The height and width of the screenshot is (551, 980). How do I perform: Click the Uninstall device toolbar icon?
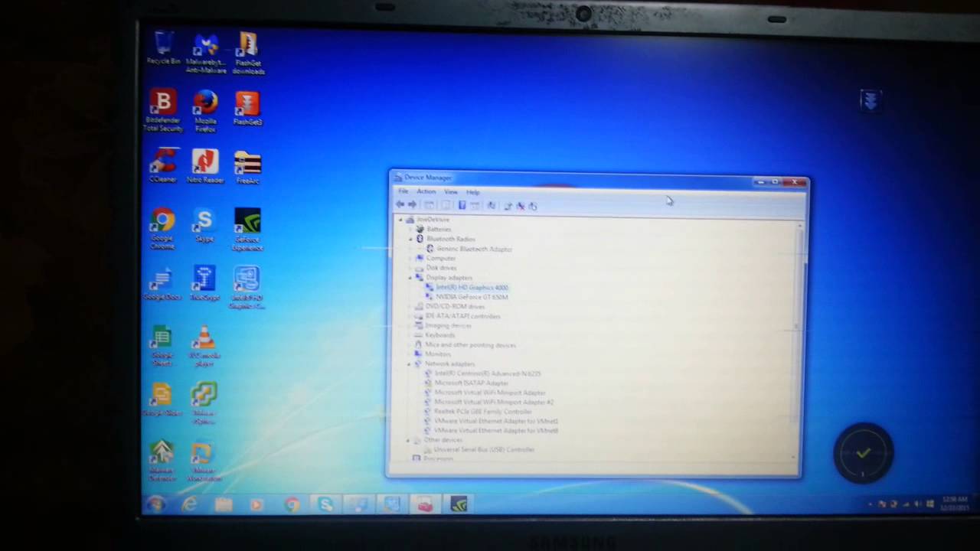point(520,206)
